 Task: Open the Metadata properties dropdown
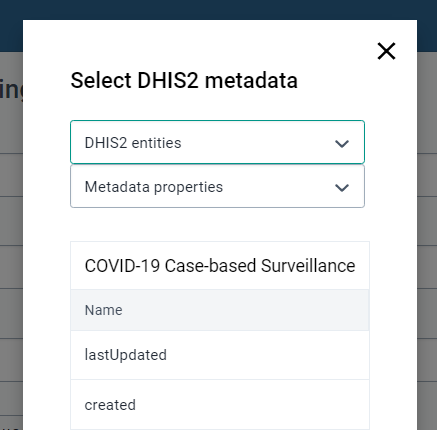(x=217, y=186)
